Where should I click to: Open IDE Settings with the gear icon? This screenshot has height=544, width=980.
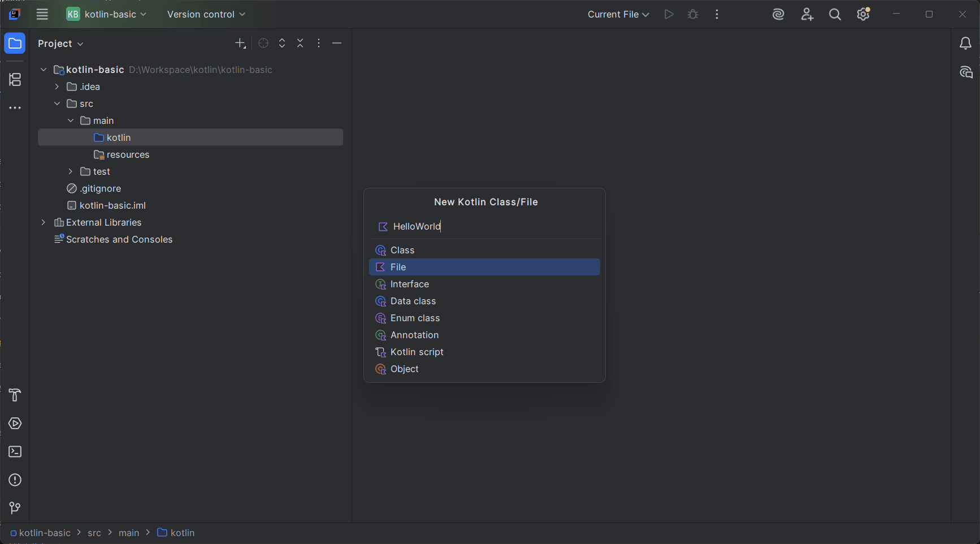click(862, 14)
